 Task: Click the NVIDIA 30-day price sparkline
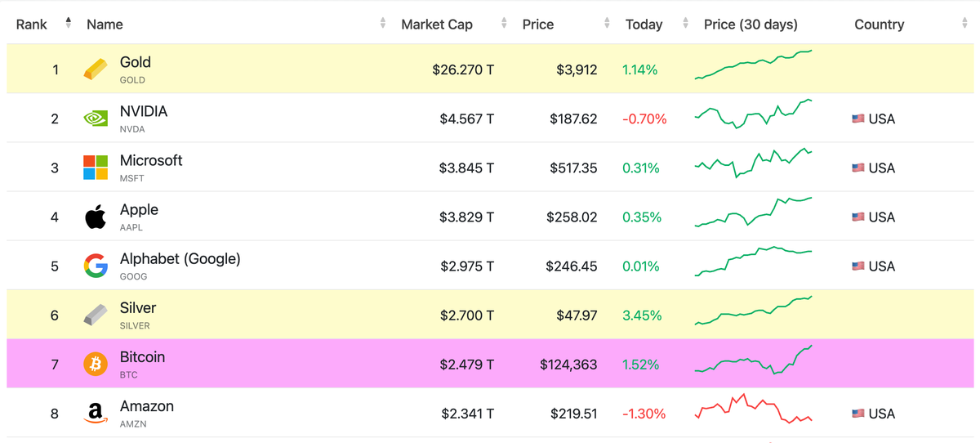click(x=753, y=114)
